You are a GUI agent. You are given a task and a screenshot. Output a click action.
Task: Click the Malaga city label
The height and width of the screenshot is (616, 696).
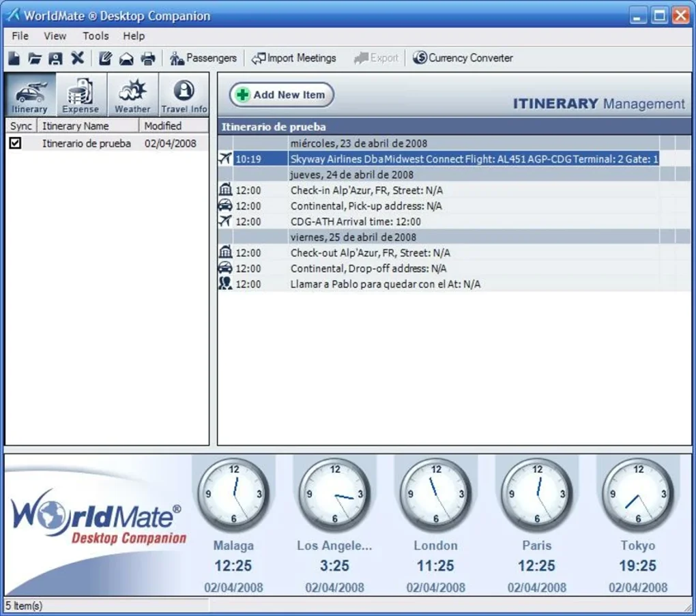(233, 546)
